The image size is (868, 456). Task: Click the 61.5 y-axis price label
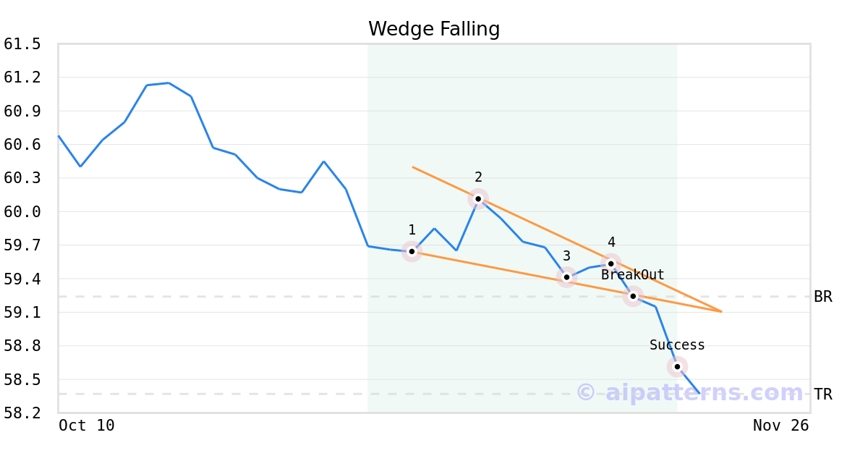tap(22, 44)
